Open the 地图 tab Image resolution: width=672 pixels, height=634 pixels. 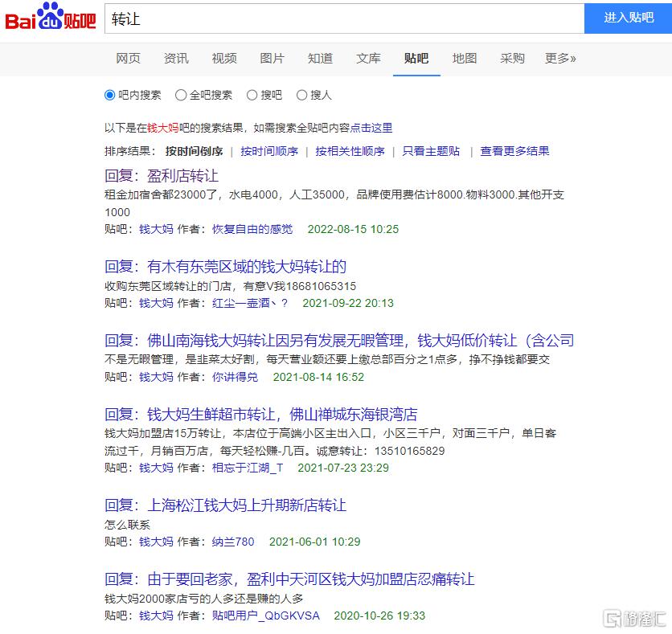click(464, 59)
